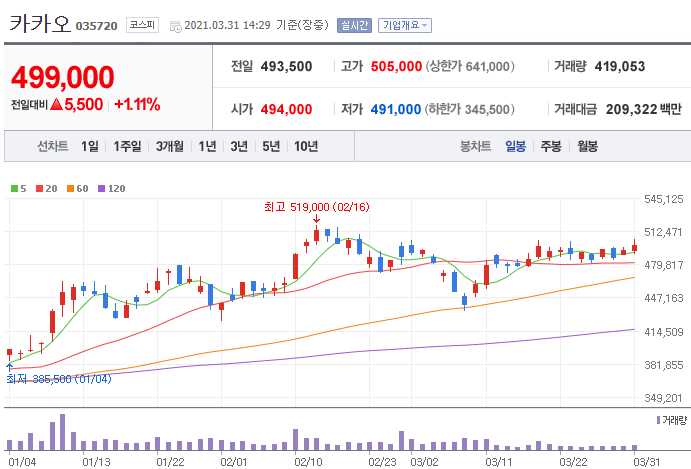691x469 pixels.
Task: Click the 거래대금 value 209,322 백만
Action: click(643, 109)
